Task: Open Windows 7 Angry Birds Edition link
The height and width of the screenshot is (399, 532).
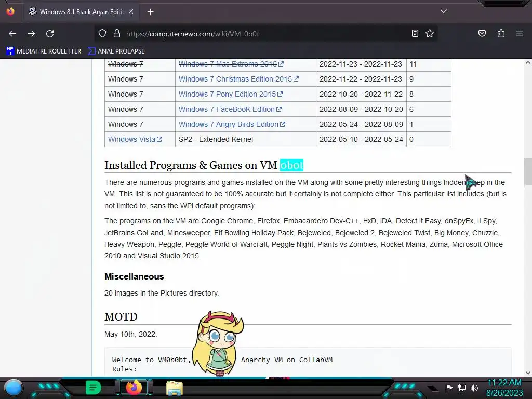Action: pyautogui.click(x=232, y=124)
